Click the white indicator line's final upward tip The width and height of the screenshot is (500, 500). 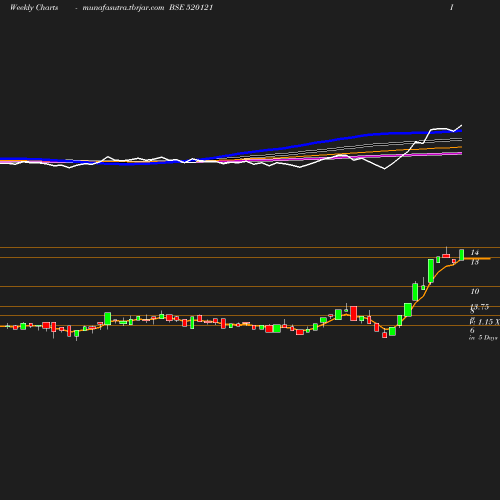coord(461,126)
